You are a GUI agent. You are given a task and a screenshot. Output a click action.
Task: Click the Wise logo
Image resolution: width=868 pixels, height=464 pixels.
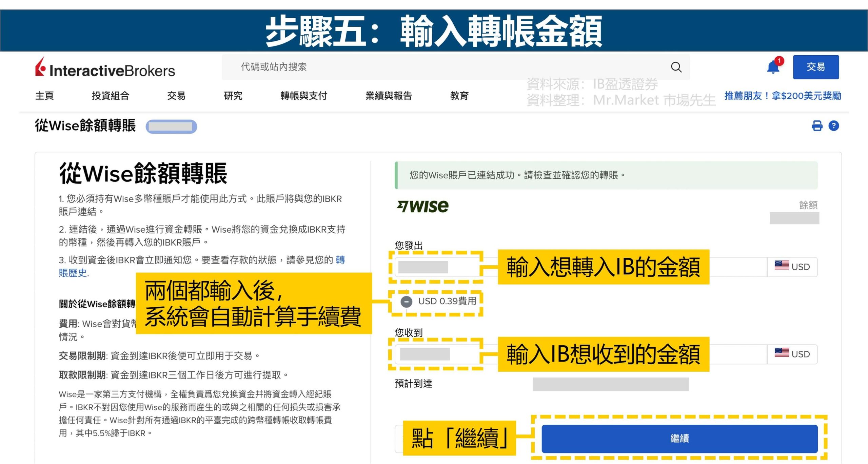point(423,206)
